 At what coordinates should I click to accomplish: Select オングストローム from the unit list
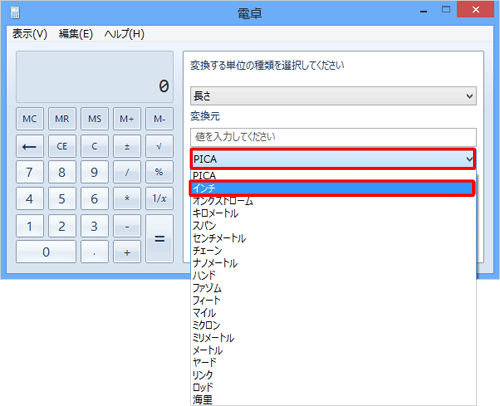pos(333,201)
